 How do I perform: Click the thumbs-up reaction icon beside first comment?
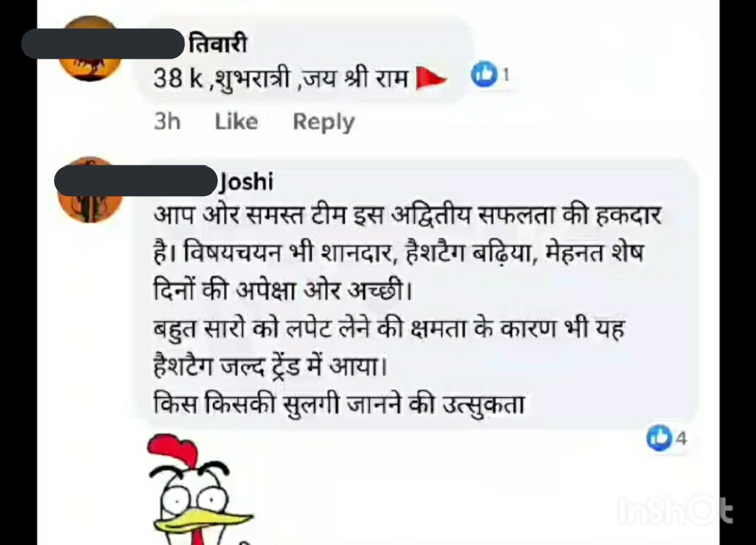coord(484,75)
